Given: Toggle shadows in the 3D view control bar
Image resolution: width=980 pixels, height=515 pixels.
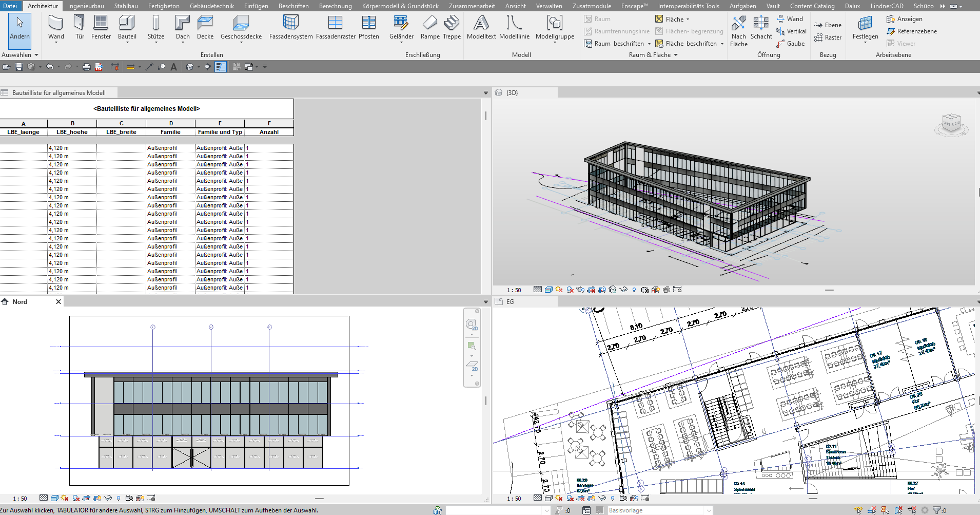Looking at the screenshot, I should click(570, 290).
